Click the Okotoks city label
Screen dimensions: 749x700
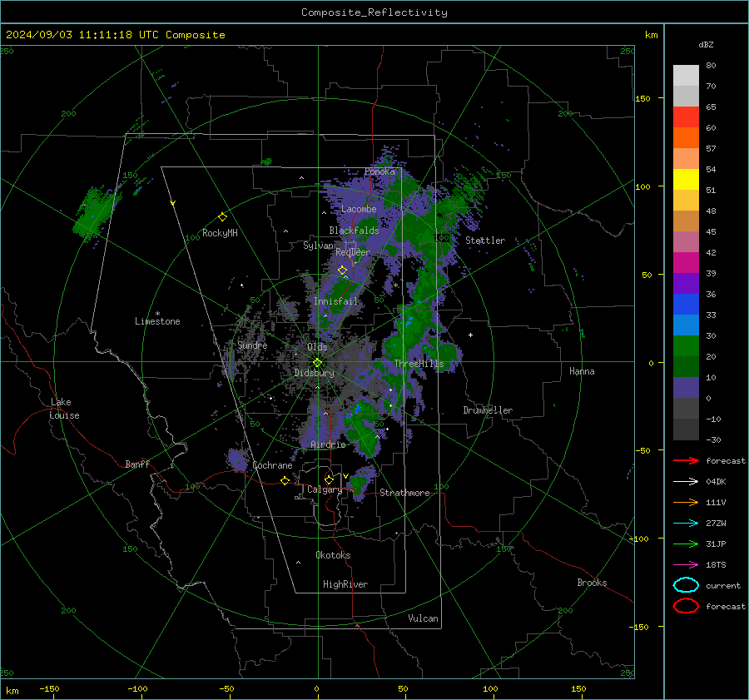pos(333,555)
